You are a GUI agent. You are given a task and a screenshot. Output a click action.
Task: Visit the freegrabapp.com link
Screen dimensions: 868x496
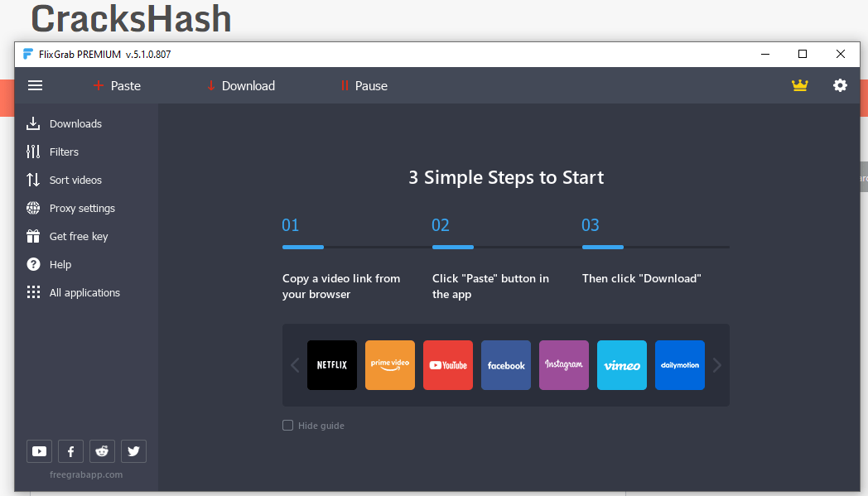tap(86, 474)
